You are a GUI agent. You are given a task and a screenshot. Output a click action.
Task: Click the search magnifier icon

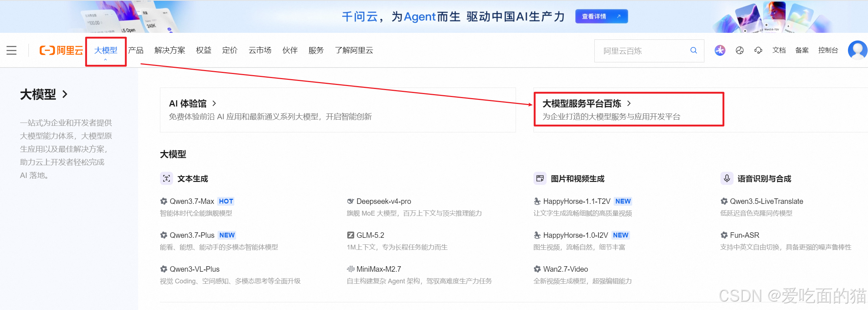pos(693,50)
